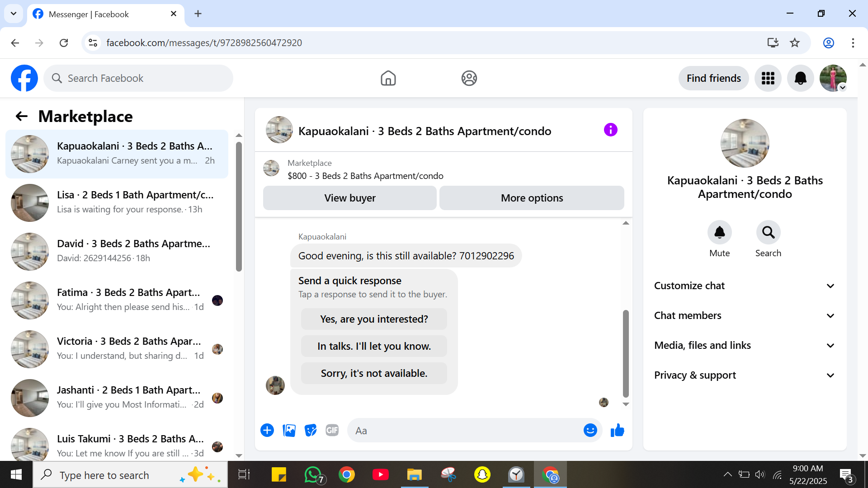Send quick reply "Sorry, it's not available."
868x488 pixels.
click(x=374, y=373)
